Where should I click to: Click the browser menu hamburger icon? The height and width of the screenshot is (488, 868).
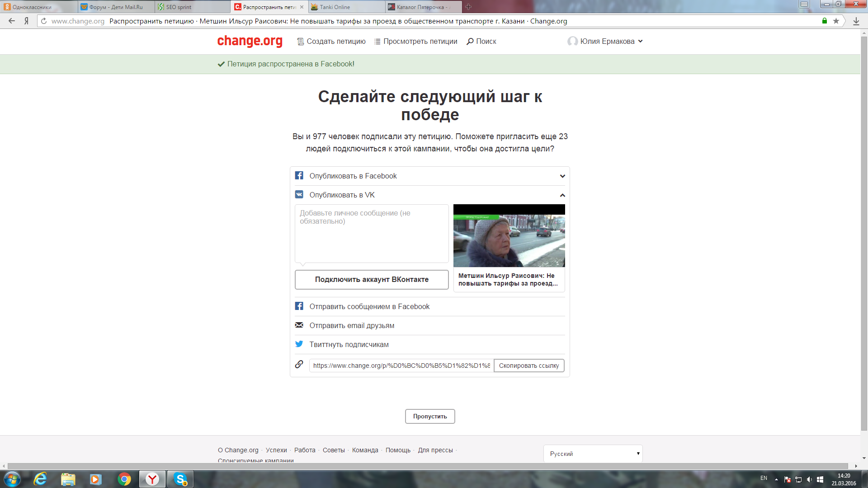[x=804, y=4]
